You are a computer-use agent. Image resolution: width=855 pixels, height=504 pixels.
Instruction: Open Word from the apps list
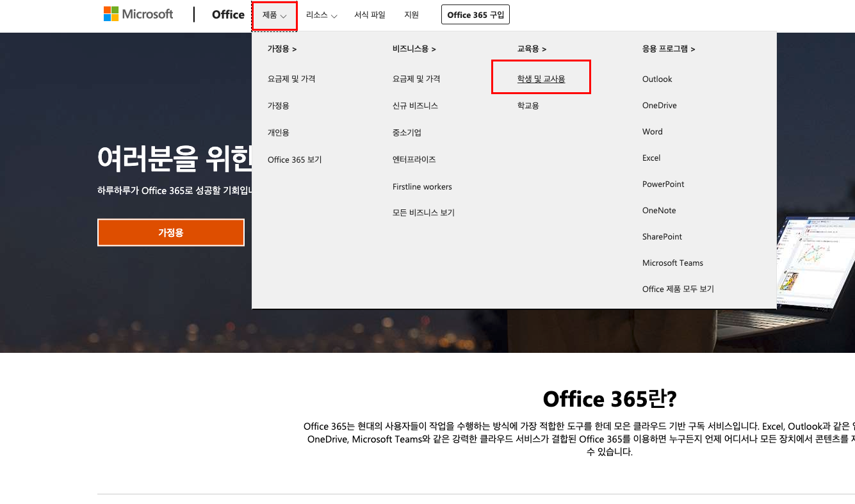[x=653, y=131]
